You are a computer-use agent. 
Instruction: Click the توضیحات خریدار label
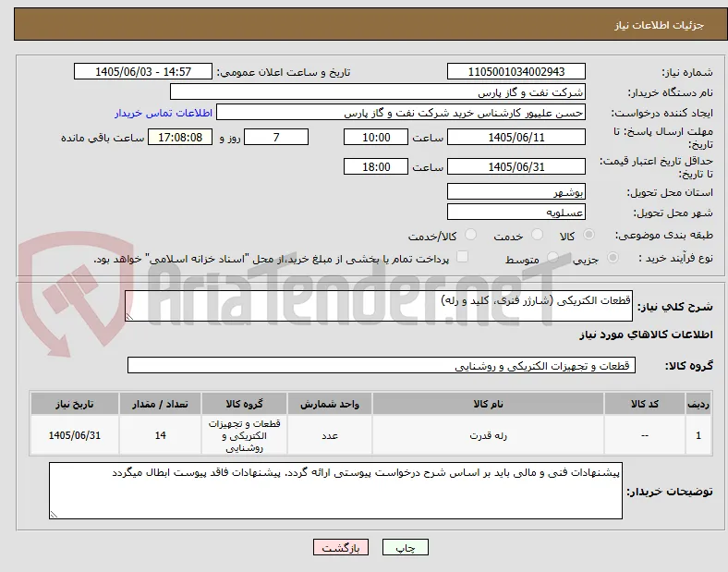670,492
